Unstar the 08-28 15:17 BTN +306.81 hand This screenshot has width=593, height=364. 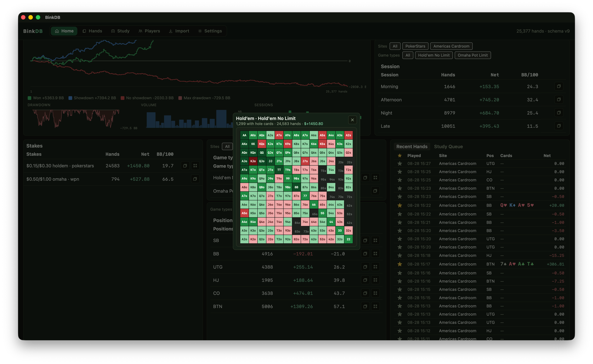tap(400, 264)
